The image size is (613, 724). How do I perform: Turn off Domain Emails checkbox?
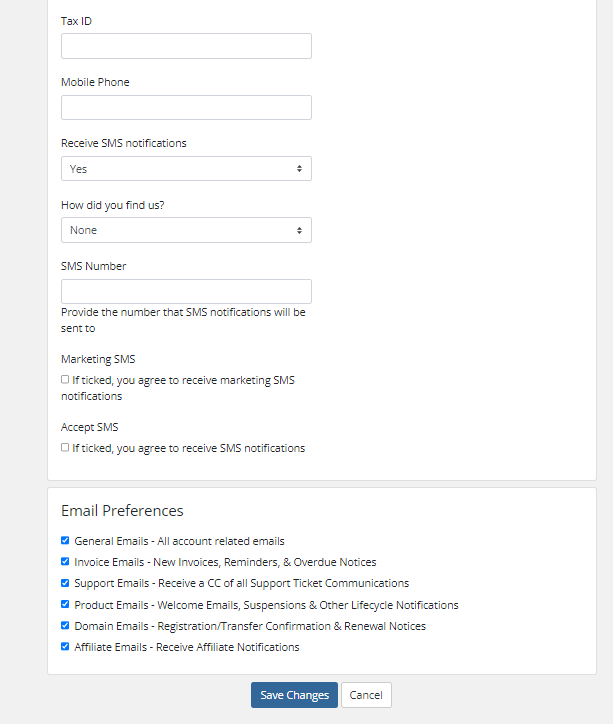[65, 625]
